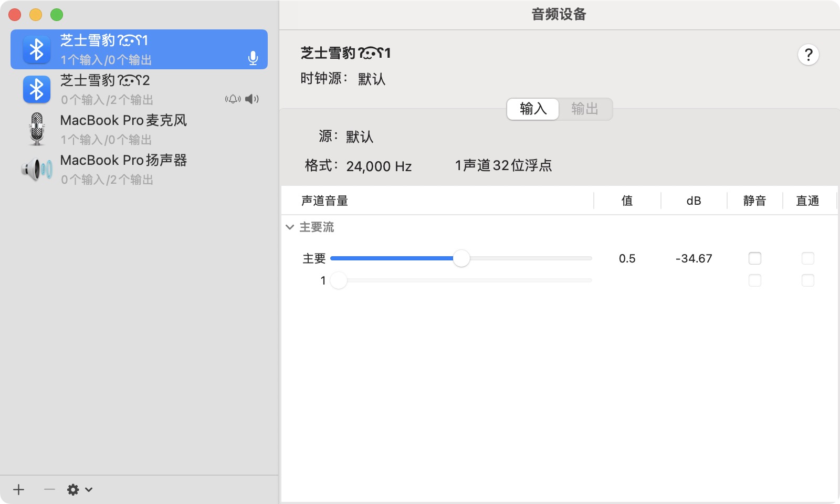Click the 主要 volume slider handle
840x504 pixels.
(x=461, y=258)
